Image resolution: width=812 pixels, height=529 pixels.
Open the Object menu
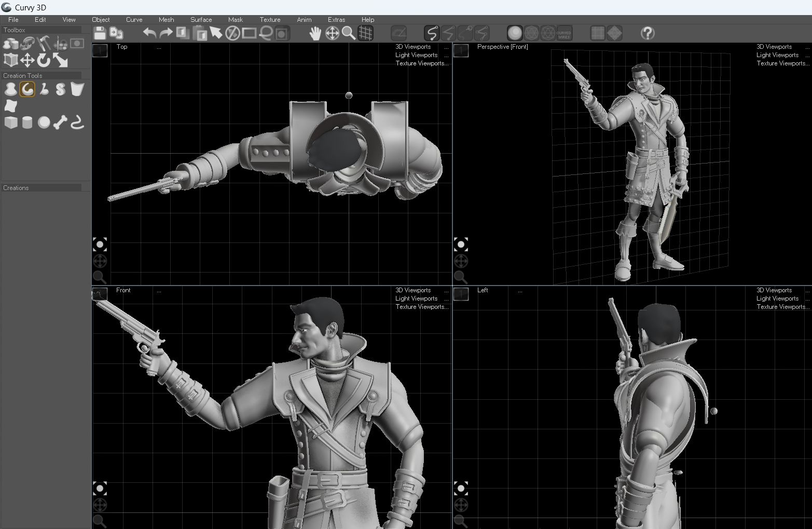click(x=101, y=20)
